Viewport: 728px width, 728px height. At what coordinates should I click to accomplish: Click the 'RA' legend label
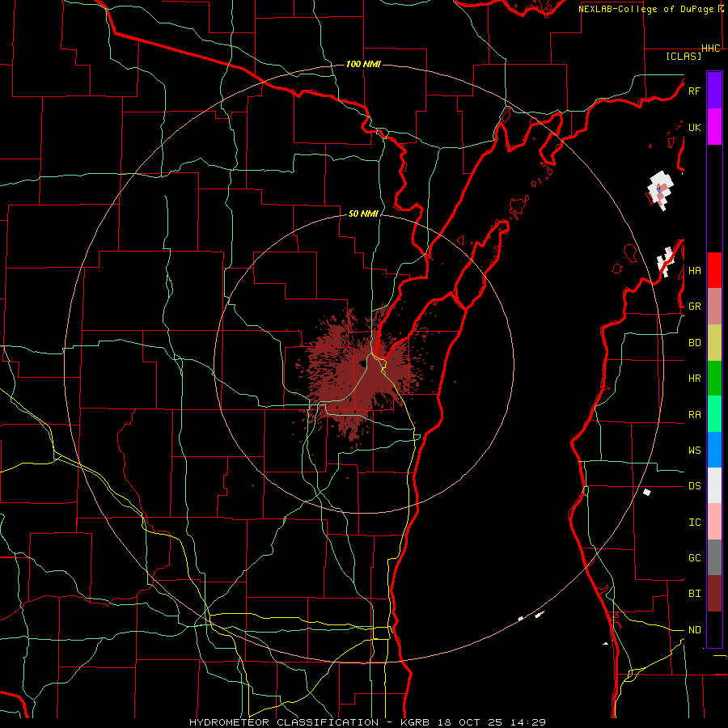click(x=694, y=415)
